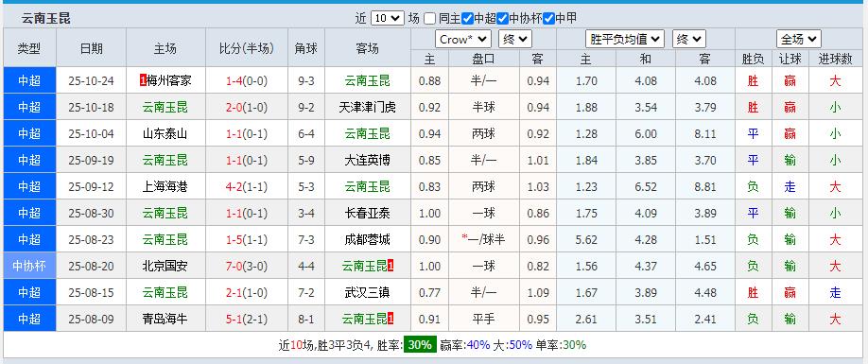Open score 4-2(1-1) on 25-09-12
The image size is (868, 364).
(x=247, y=187)
